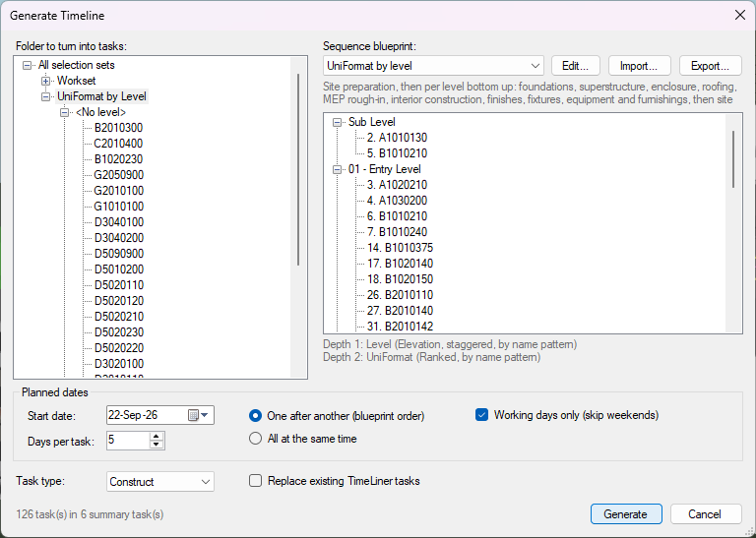This screenshot has width=756, height=538.
Task: Select 26. B2010110 in blueprint tree
Action: point(400,295)
